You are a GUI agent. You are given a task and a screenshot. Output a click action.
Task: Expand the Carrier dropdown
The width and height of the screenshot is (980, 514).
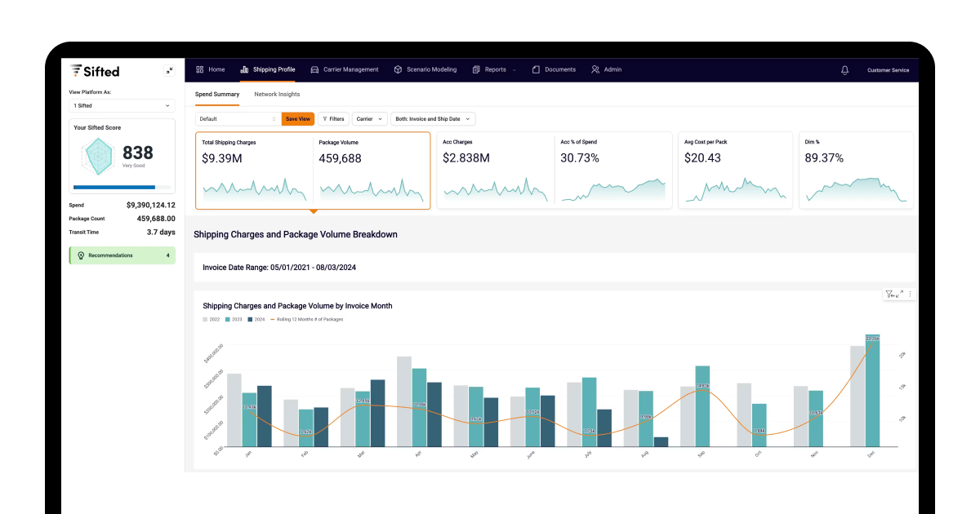click(x=370, y=119)
